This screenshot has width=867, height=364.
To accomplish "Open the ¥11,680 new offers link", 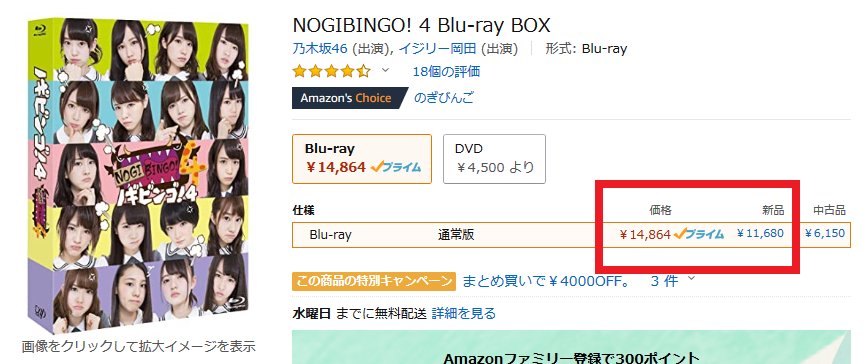I will [x=760, y=233].
